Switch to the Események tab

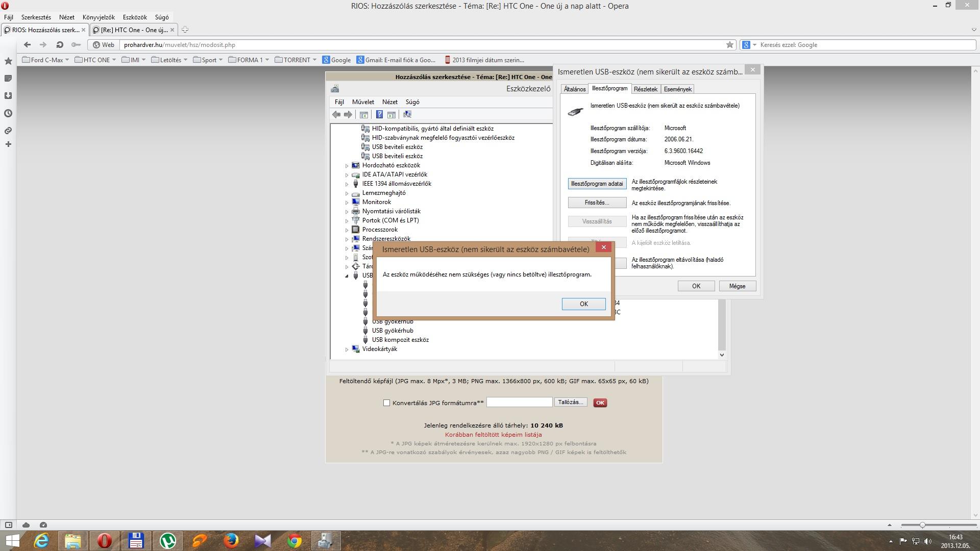click(677, 89)
